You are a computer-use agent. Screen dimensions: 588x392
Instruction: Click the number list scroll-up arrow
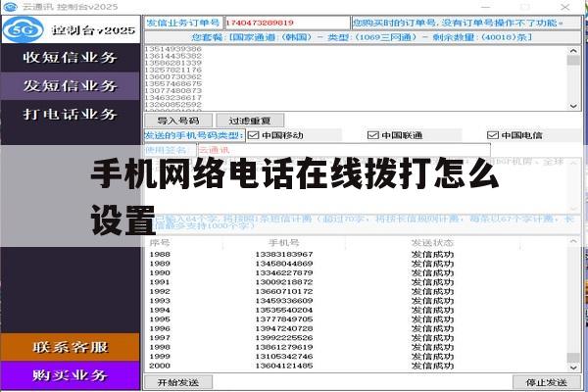[x=573, y=50]
